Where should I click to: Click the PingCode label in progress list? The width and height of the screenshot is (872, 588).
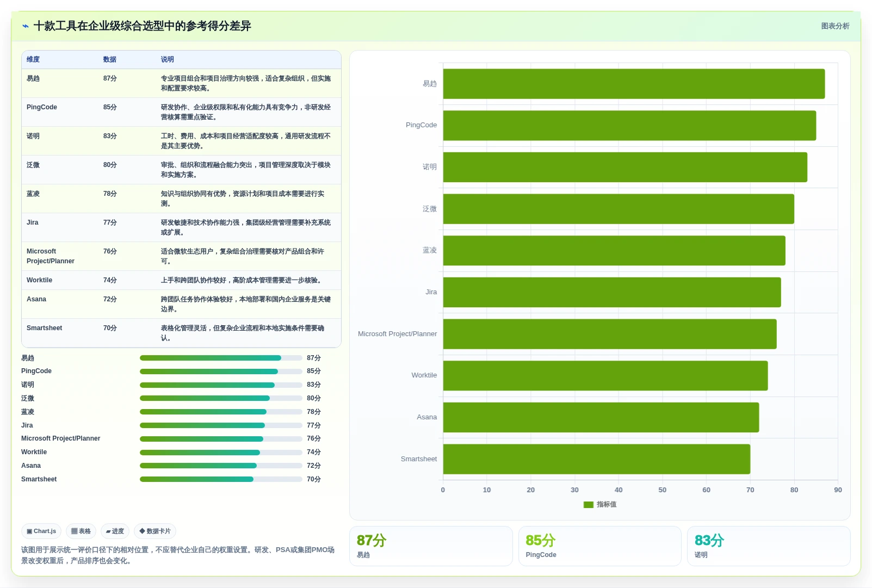[36, 372]
